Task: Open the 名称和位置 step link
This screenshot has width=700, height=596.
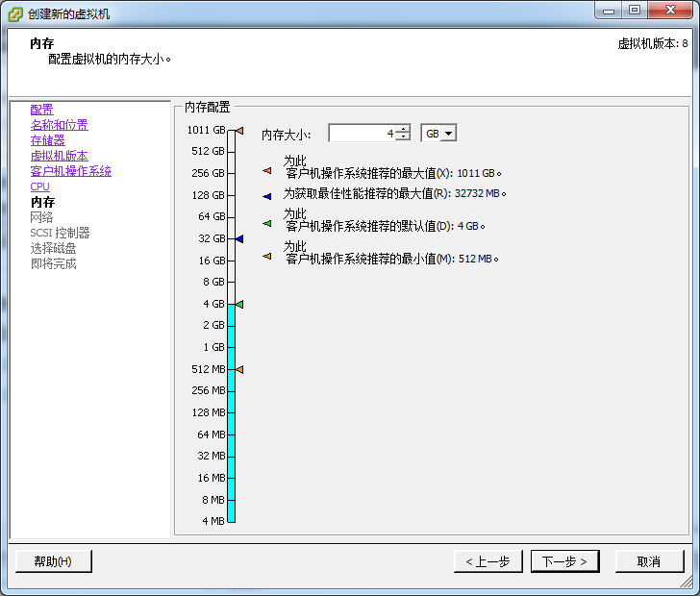Action: coord(59,125)
